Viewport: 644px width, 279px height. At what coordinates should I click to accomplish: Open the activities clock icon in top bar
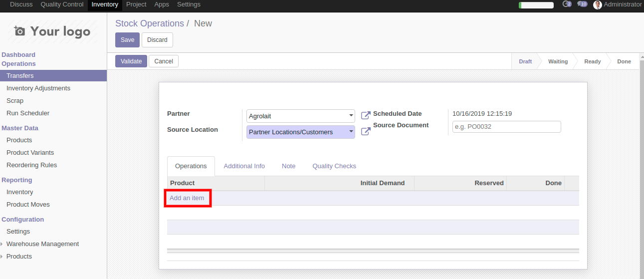pyautogui.click(x=566, y=4)
